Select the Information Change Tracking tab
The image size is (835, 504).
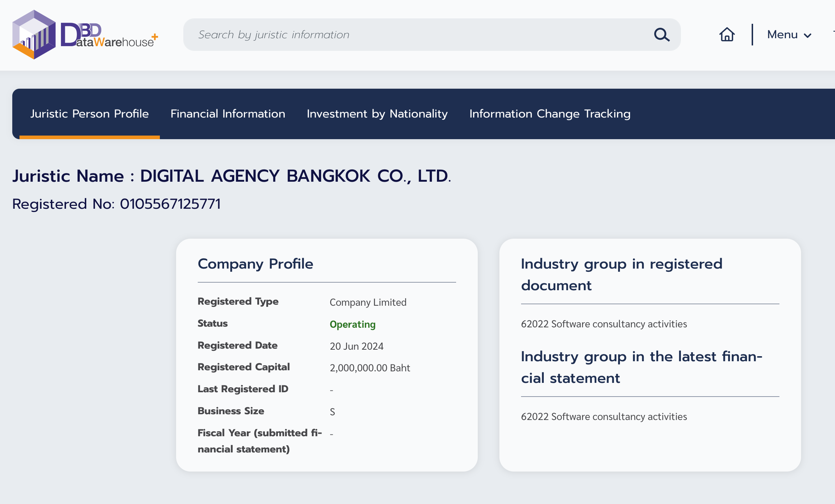[x=550, y=114]
